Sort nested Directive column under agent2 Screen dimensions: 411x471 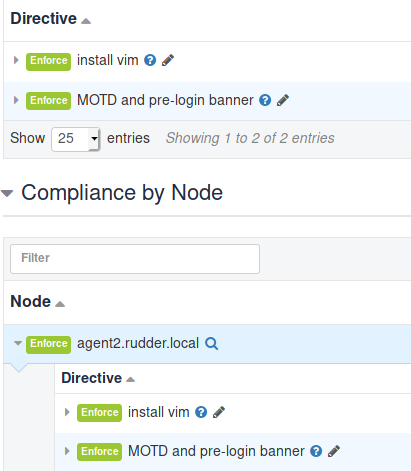pos(98,378)
